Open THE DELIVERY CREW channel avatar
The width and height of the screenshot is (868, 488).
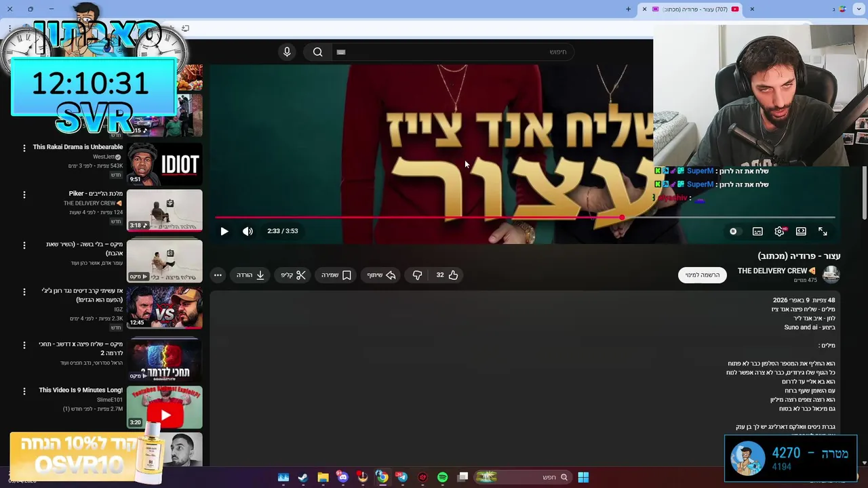[831, 274]
